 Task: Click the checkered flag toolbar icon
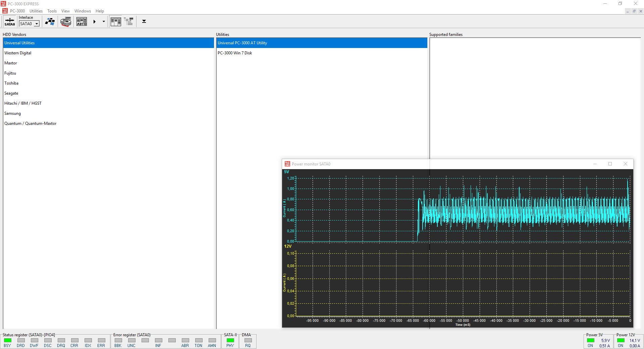50,22
